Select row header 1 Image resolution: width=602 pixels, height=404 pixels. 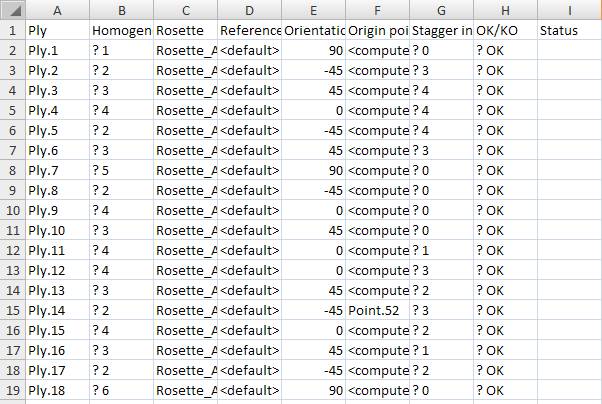12,30
